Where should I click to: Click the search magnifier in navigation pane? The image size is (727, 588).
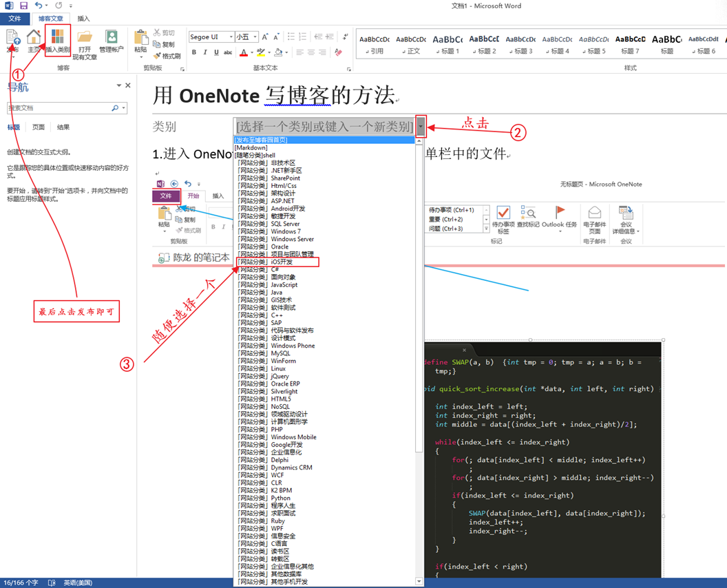115,108
